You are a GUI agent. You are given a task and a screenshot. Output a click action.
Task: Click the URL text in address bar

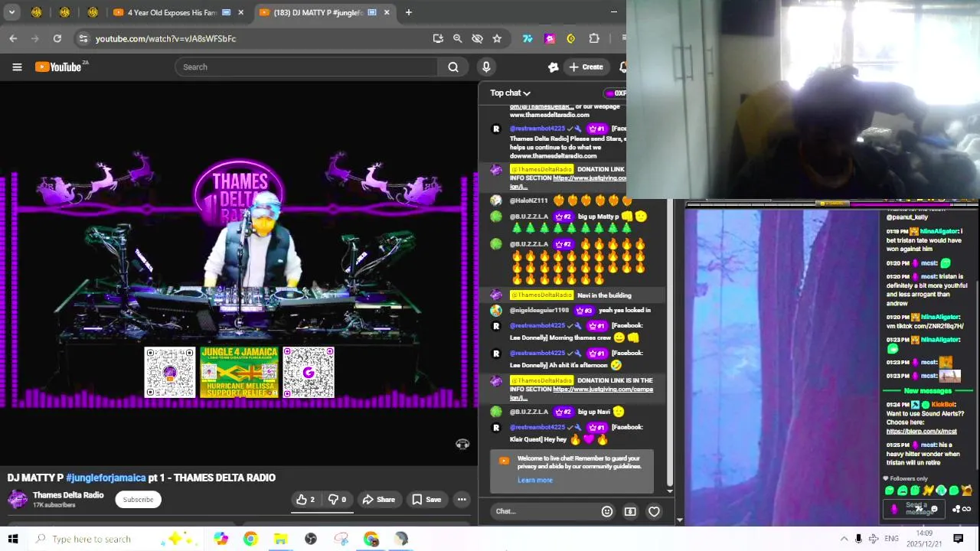(165, 38)
